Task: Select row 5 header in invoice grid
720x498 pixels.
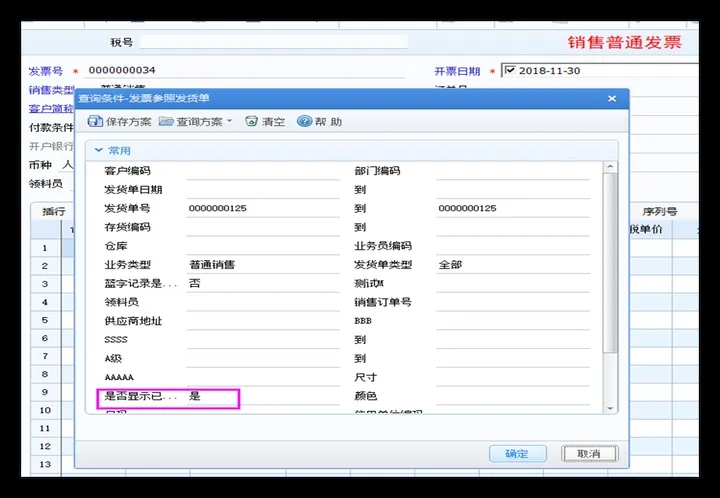Action: coord(45,320)
